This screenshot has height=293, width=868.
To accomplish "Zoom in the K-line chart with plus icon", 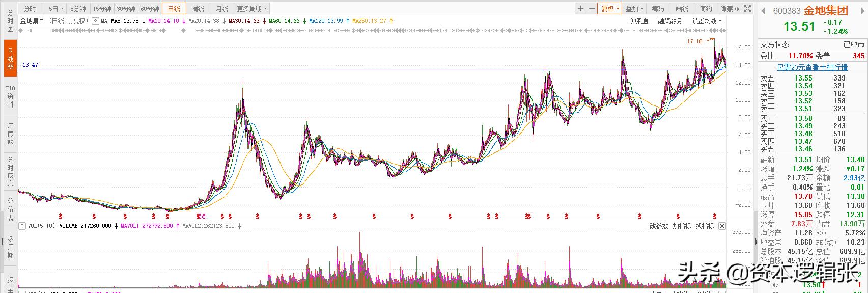I will point(580,9).
